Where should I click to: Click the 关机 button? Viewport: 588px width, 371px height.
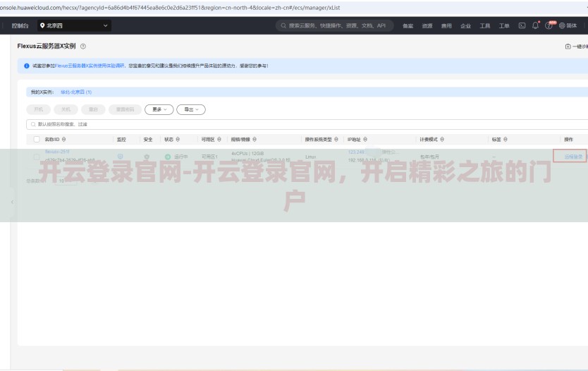tap(66, 109)
